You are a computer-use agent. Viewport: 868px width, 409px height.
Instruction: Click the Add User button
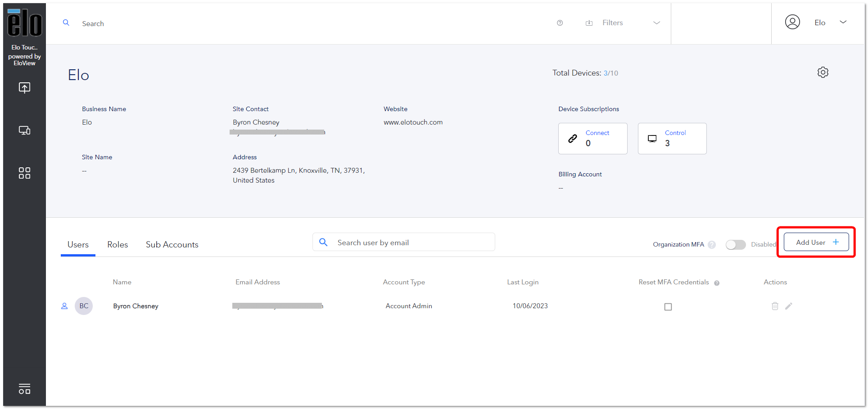point(816,242)
